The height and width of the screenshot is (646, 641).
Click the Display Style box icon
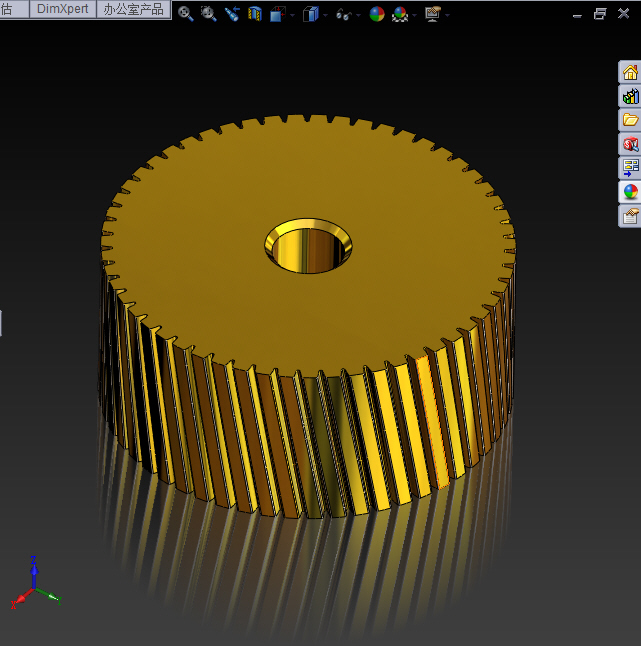311,14
